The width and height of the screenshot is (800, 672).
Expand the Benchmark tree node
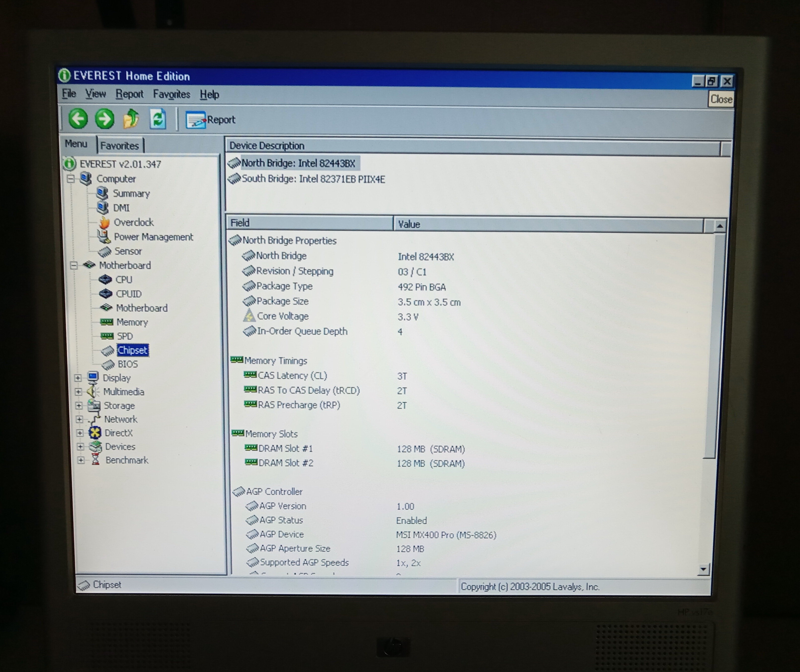(x=81, y=460)
